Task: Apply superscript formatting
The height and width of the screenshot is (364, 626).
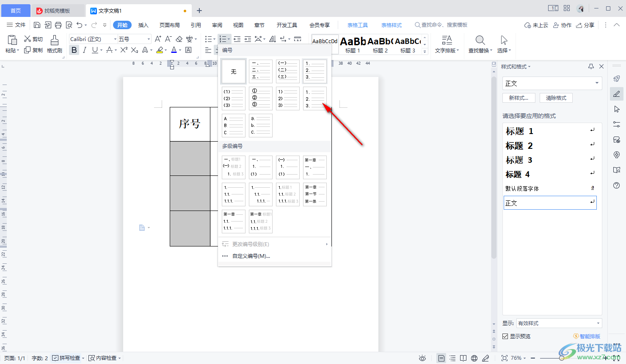Action: click(124, 50)
